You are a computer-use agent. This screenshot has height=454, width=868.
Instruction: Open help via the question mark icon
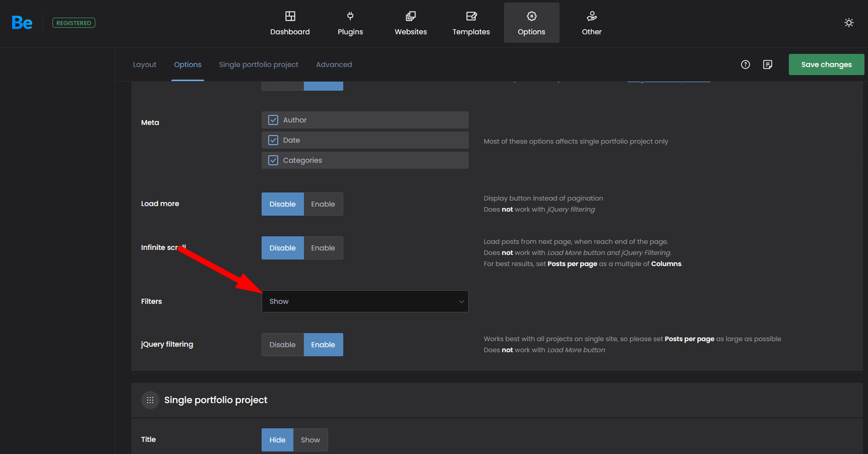point(746,64)
